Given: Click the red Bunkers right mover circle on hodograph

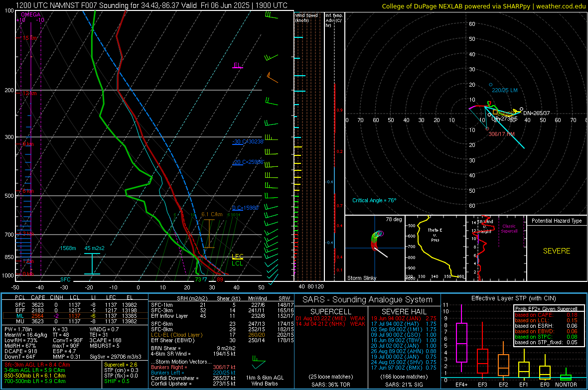Looking at the screenshot, I should click(x=487, y=129).
